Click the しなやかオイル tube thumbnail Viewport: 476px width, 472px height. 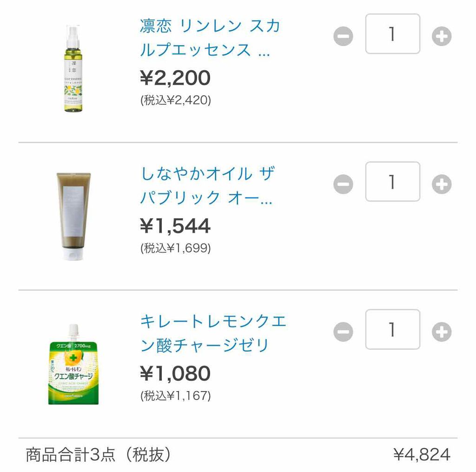74,214
